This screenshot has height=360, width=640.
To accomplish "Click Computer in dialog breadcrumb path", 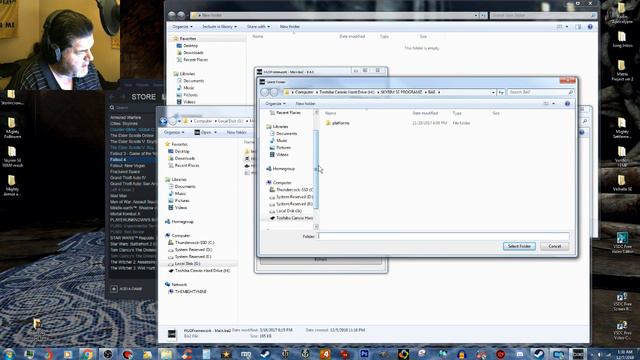I will (304, 92).
